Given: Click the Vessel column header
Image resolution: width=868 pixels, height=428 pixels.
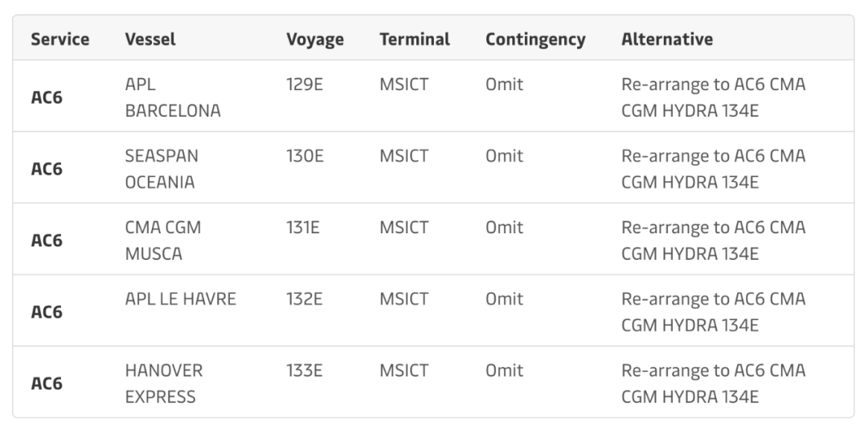Looking at the screenshot, I should [x=150, y=39].
